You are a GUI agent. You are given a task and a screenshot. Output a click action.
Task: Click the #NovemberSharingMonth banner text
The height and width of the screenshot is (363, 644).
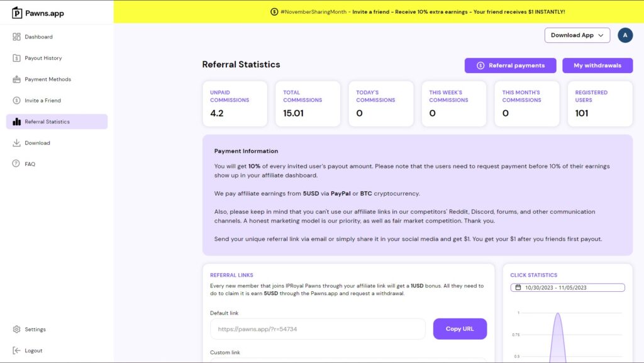click(x=313, y=12)
